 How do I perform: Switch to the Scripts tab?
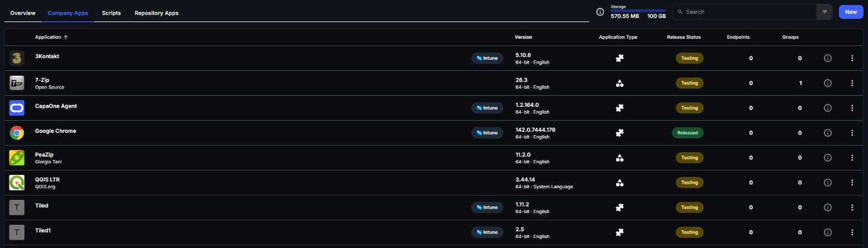(111, 13)
